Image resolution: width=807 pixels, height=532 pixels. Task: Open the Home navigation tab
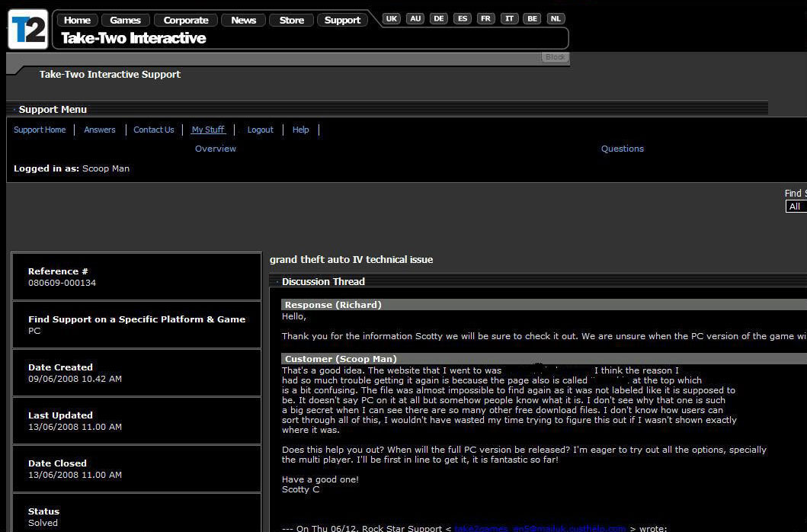pos(77,20)
